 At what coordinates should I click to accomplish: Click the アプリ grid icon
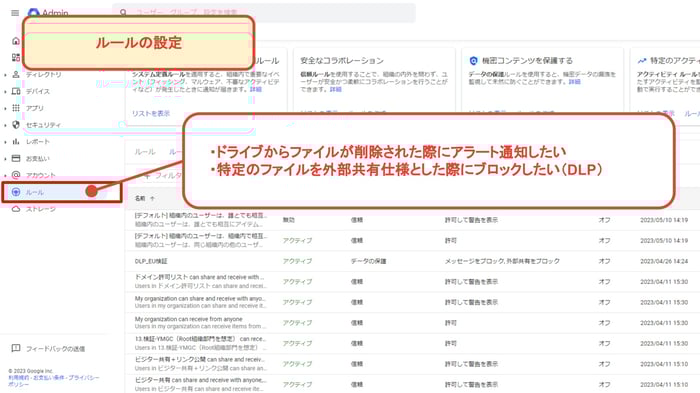point(16,108)
